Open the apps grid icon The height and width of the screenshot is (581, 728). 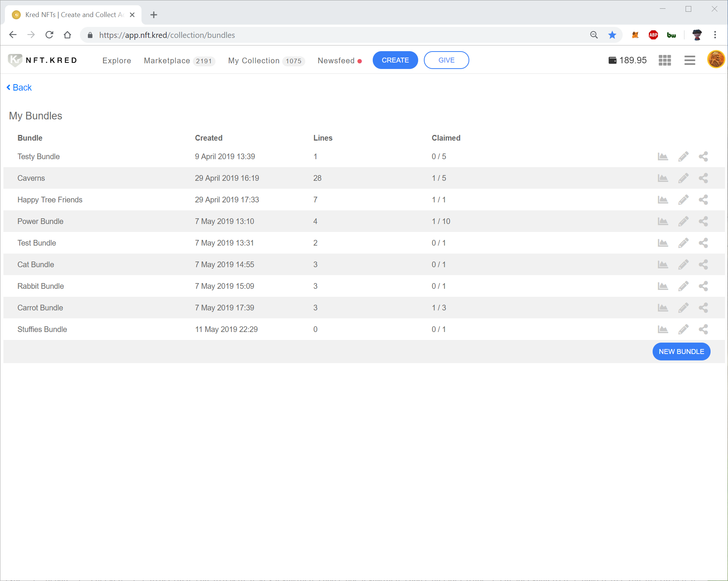[x=664, y=60]
